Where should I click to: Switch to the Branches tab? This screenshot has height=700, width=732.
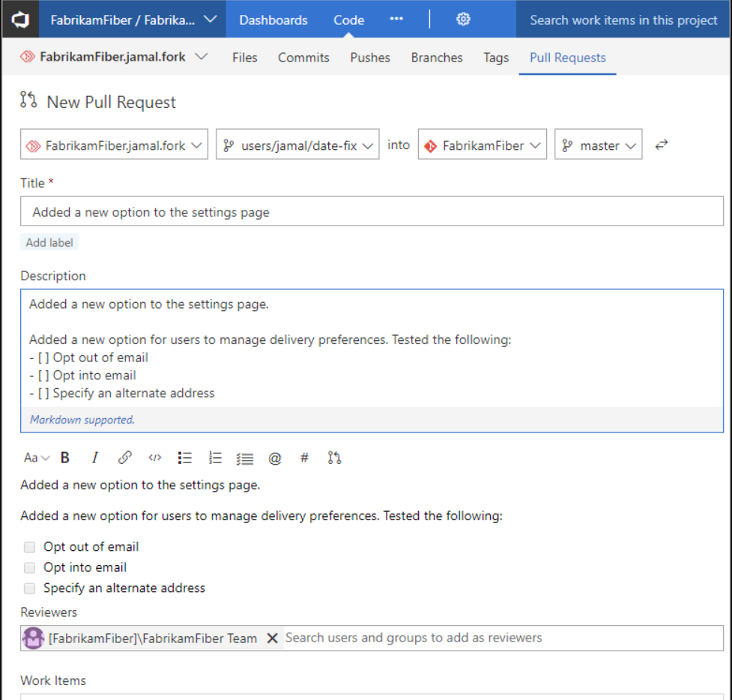pyautogui.click(x=437, y=58)
